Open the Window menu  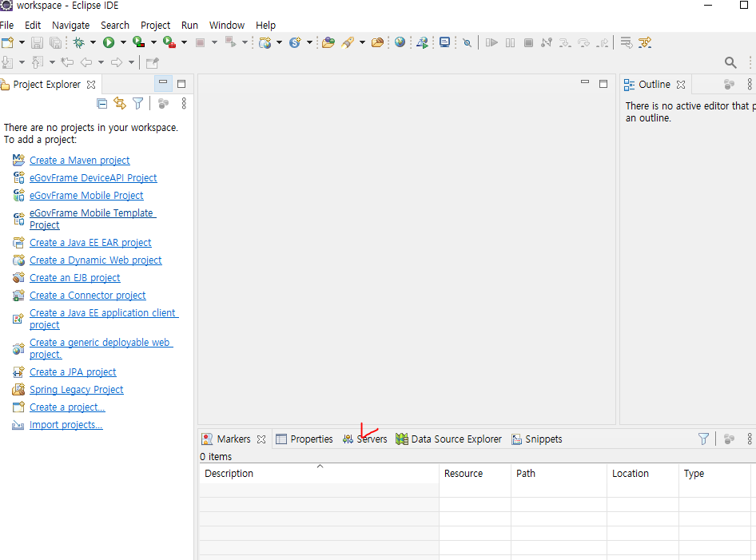227,25
